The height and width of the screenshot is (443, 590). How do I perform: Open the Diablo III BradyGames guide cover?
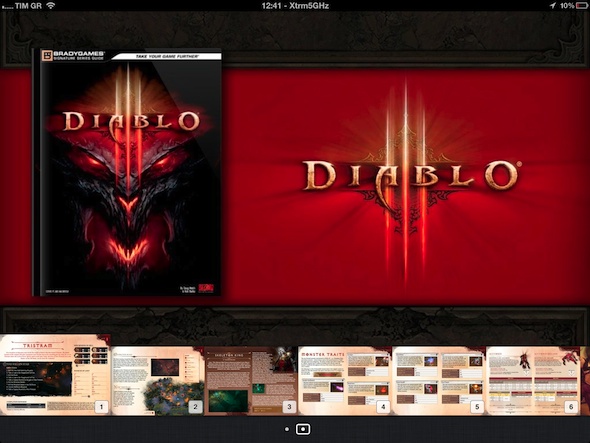127,172
